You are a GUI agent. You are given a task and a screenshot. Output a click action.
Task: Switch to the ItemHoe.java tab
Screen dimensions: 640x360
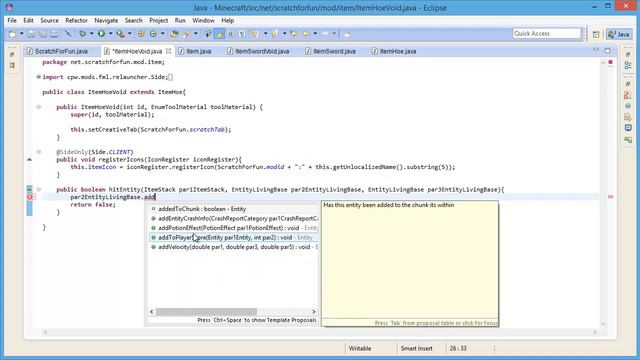(x=398, y=51)
